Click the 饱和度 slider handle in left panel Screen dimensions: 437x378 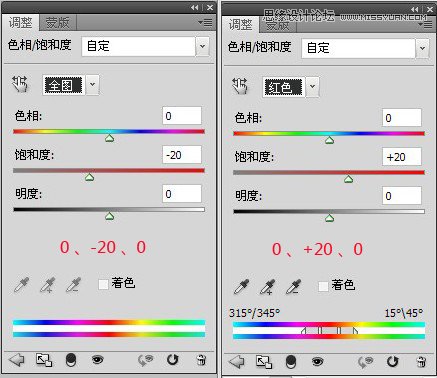click(x=89, y=177)
